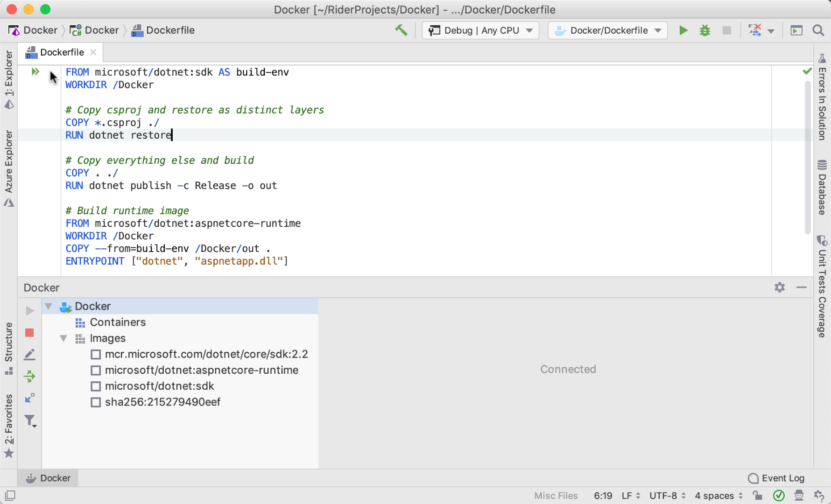Open the Database side tab

[822, 187]
